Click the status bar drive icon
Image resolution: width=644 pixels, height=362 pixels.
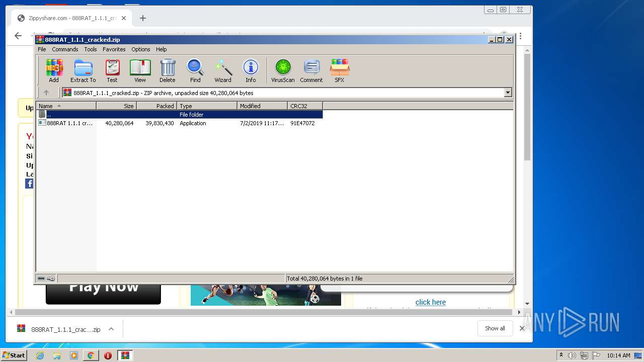[x=41, y=279]
